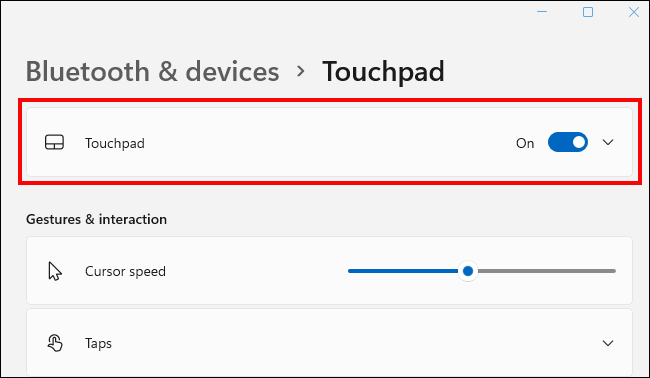Go back to Bluetooth & devices breadcrumb
This screenshot has width=650, height=378.
coord(153,71)
